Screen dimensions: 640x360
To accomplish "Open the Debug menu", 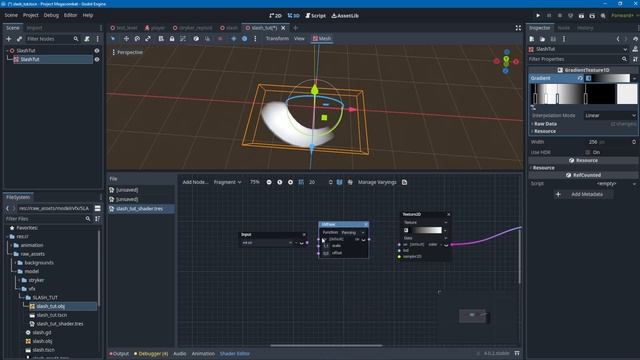I will pyautogui.click(x=51, y=15).
